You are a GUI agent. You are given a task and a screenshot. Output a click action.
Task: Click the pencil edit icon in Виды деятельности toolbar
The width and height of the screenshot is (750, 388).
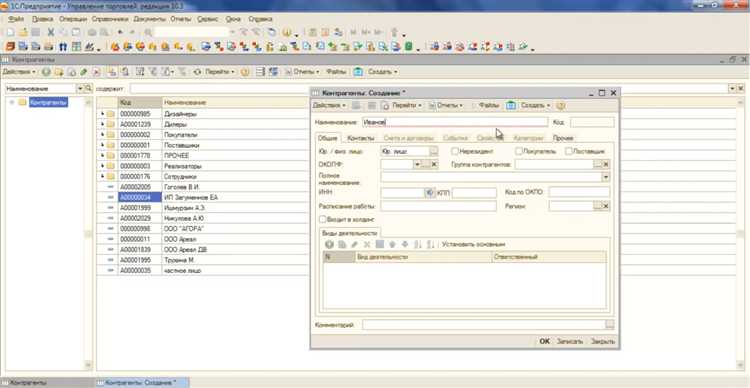[x=354, y=244]
